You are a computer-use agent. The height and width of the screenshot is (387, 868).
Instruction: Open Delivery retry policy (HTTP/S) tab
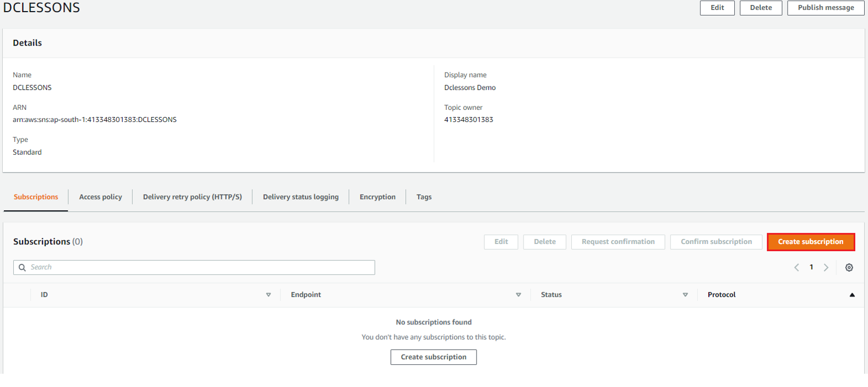[x=192, y=197]
